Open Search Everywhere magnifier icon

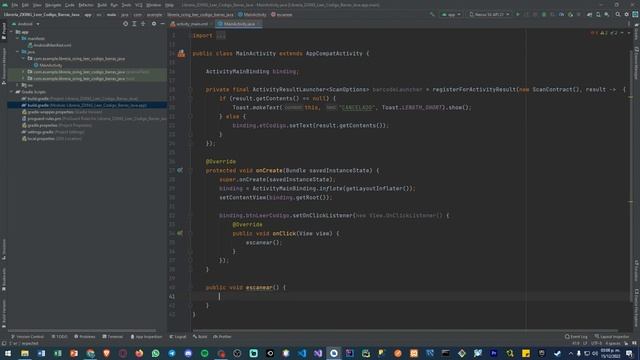click(618, 14)
